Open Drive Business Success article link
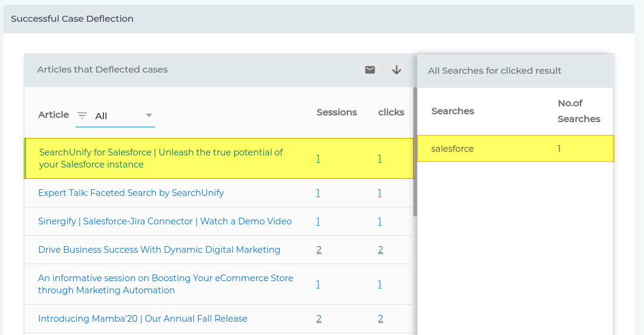Viewport: 644px width, 335px height. click(159, 250)
